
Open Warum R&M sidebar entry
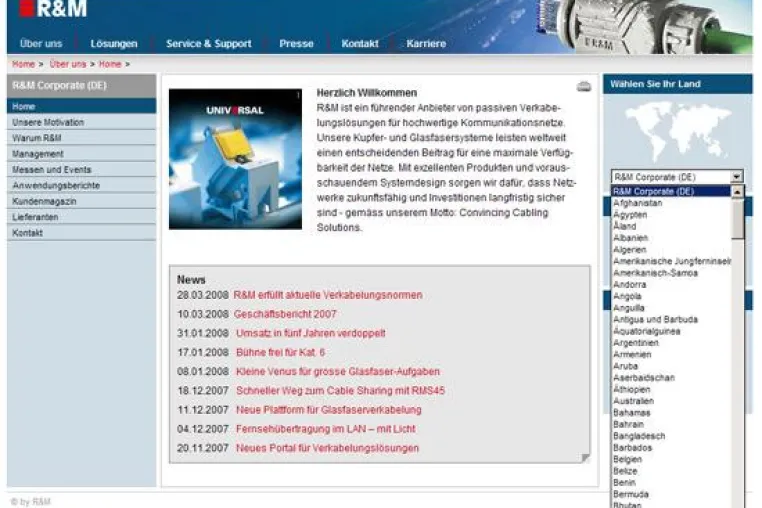(x=82, y=138)
